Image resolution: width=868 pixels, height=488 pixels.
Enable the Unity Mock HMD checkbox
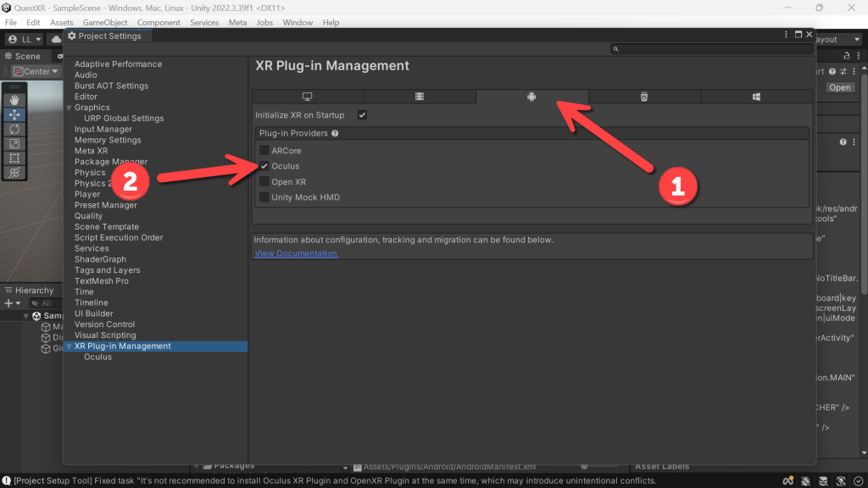264,197
